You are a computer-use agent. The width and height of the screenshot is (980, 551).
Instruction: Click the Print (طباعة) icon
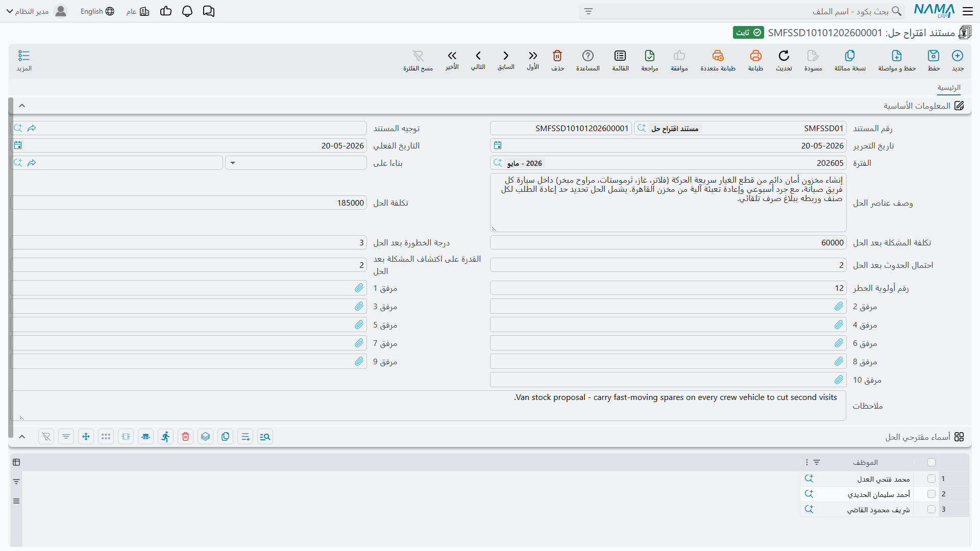755,56
